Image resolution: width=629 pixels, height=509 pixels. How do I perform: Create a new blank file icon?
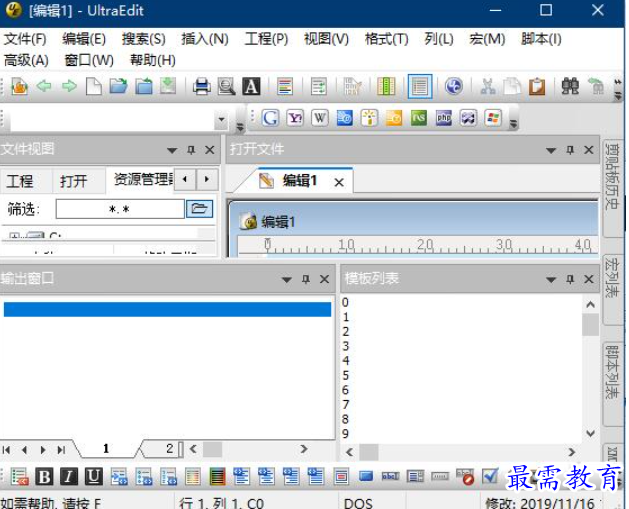93,86
